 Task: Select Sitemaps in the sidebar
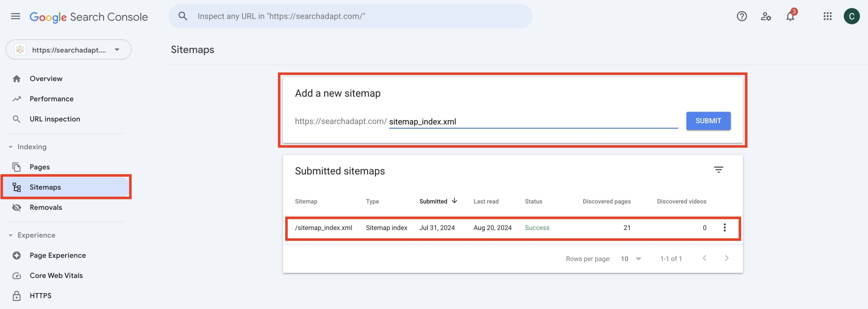(x=66, y=187)
